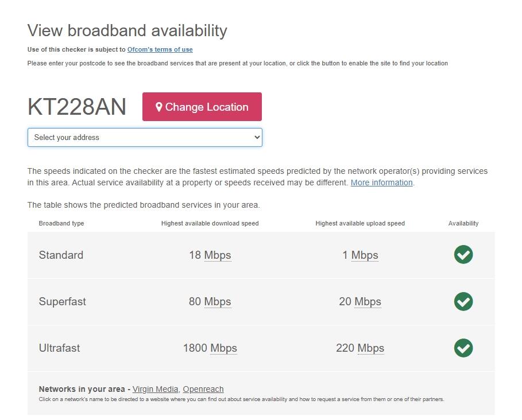Click the 'Broadband type' column header

coord(61,223)
